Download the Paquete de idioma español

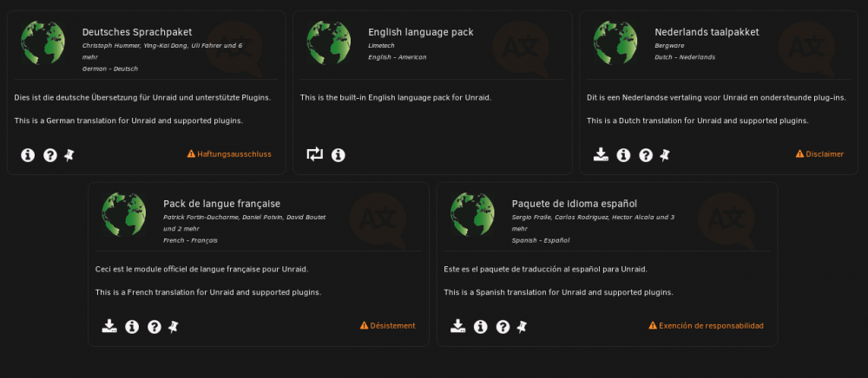click(x=457, y=326)
